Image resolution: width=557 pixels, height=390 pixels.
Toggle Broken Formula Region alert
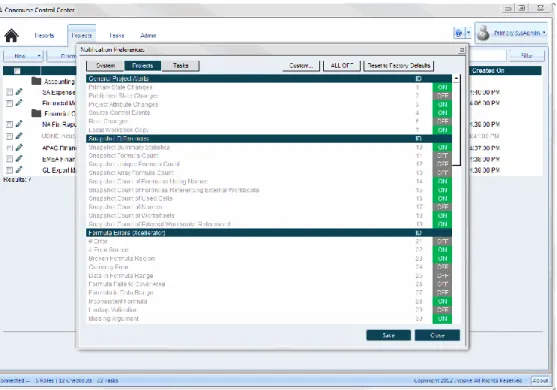tap(442, 259)
